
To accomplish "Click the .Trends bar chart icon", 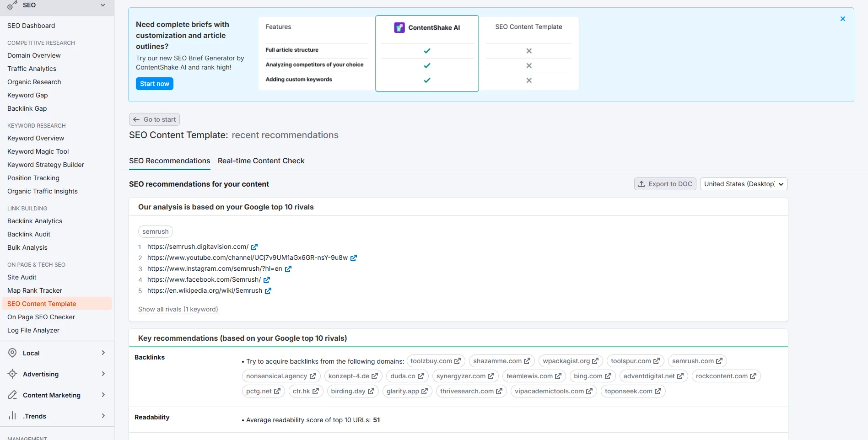I will coord(12,416).
